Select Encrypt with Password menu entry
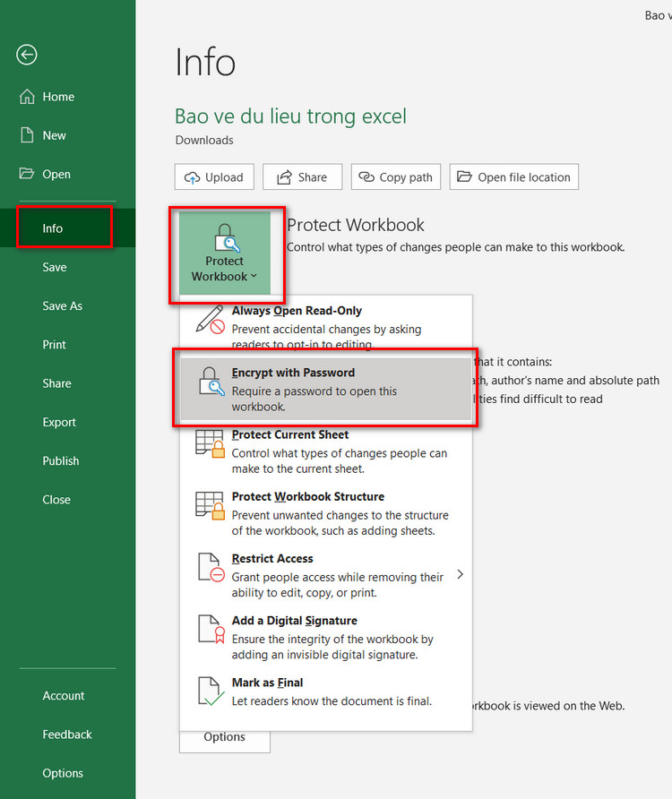 (326, 389)
